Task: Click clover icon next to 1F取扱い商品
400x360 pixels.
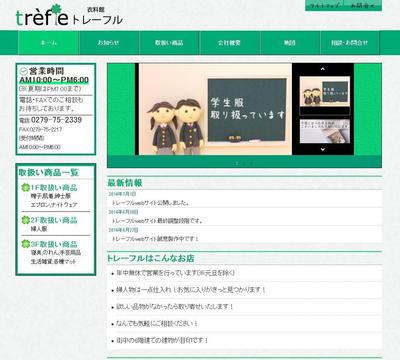Action: pyautogui.click(x=26, y=187)
